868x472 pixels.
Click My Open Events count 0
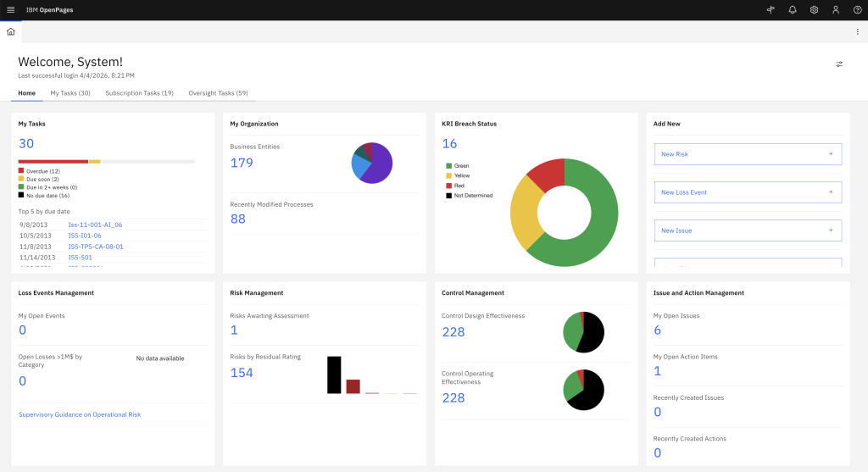click(x=22, y=330)
